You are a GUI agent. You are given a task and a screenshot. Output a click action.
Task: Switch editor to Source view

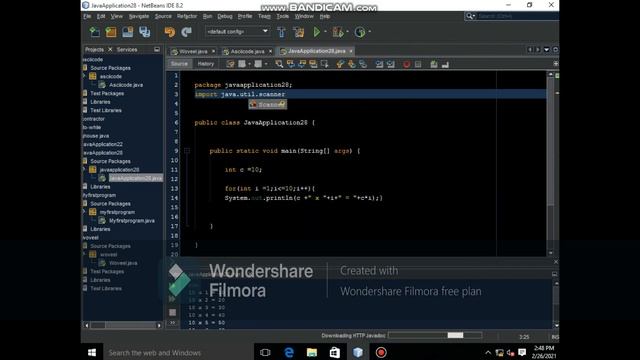(x=179, y=64)
